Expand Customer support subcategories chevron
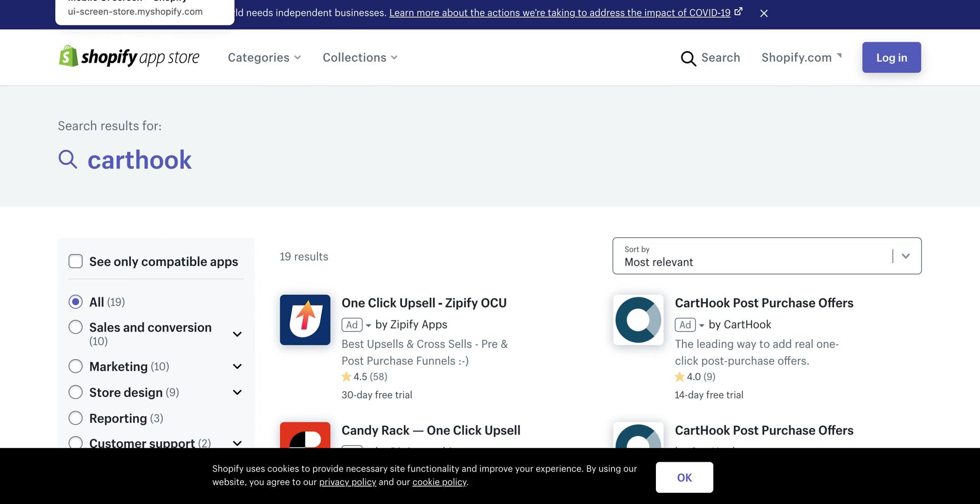This screenshot has width=980, height=504. [x=237, y=443]
